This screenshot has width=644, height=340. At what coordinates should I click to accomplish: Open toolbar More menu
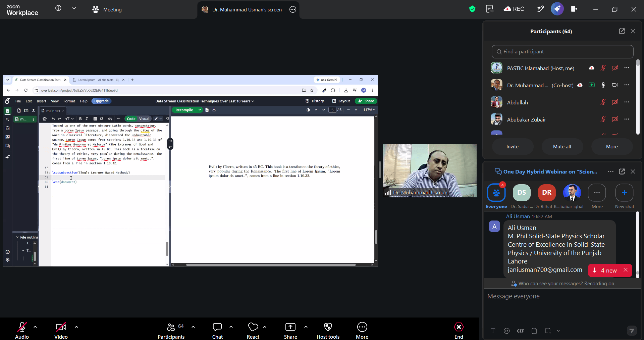(362, 330)
